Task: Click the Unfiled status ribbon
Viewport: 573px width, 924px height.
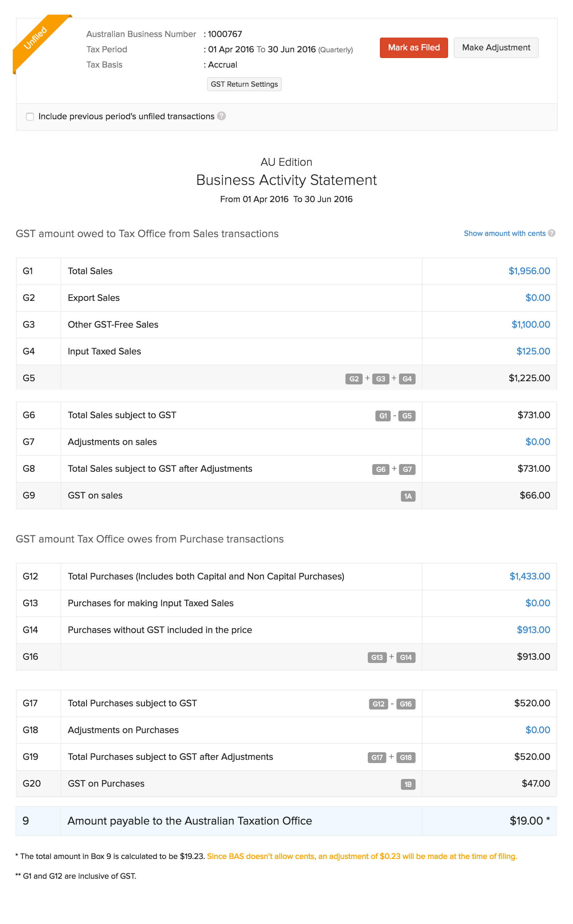Action: (36, 38)
